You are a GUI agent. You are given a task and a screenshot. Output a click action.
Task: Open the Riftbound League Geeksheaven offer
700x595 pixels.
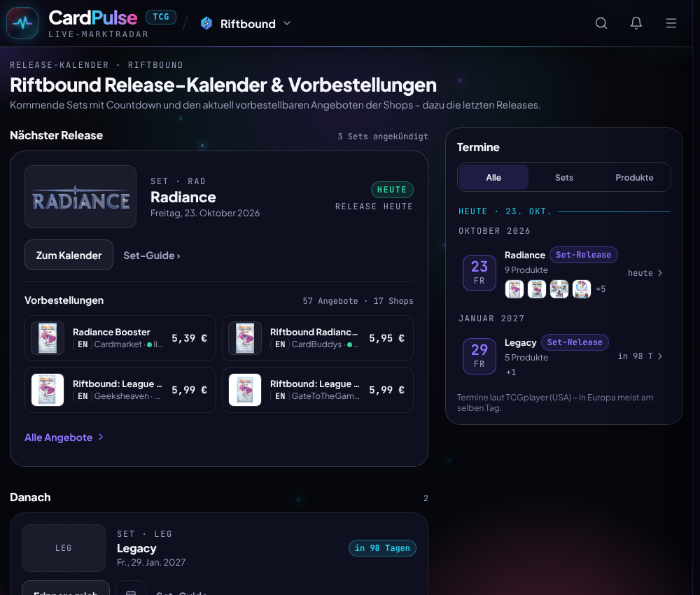pyautogui.click(x=120, y=390)
